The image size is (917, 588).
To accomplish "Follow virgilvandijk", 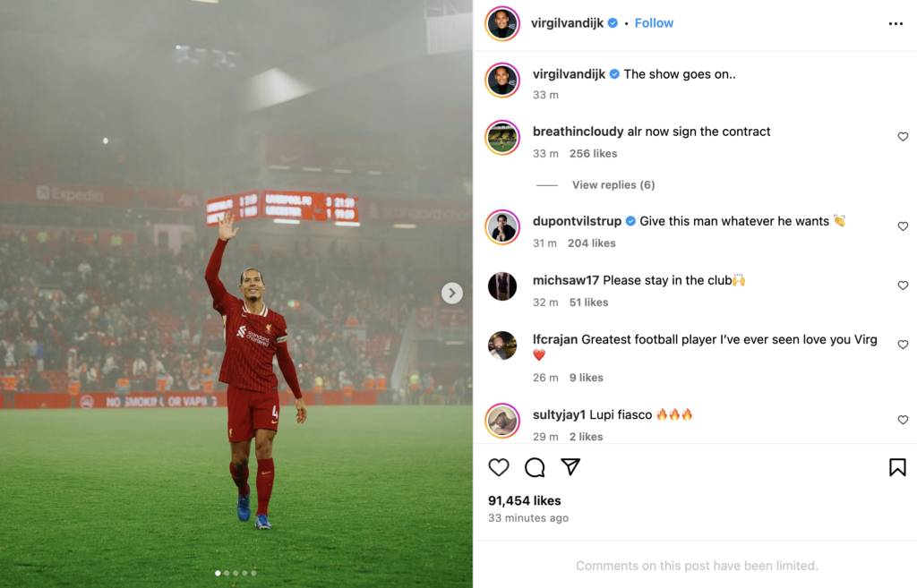I will (x=654, y=22).
